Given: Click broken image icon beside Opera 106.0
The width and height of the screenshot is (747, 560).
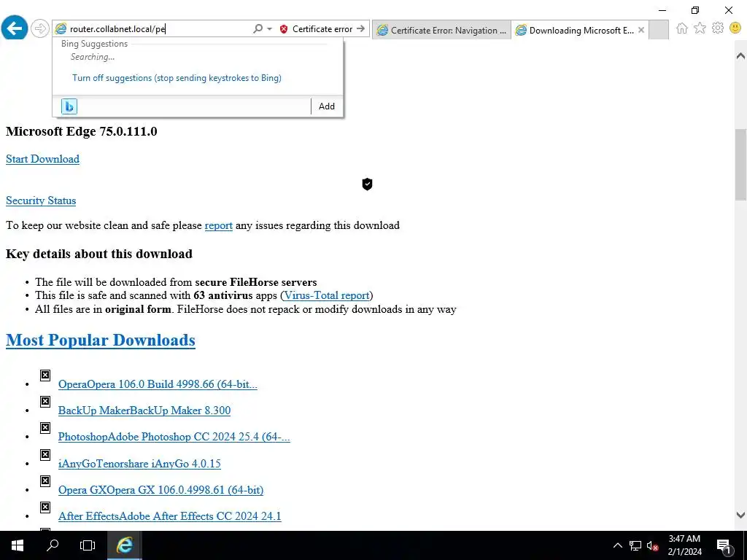Looking at the screenshot, I should [45, 376].
